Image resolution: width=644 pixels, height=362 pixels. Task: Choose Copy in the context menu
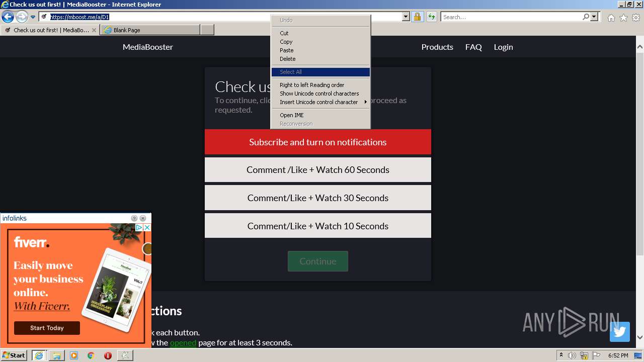coord(320,42)
